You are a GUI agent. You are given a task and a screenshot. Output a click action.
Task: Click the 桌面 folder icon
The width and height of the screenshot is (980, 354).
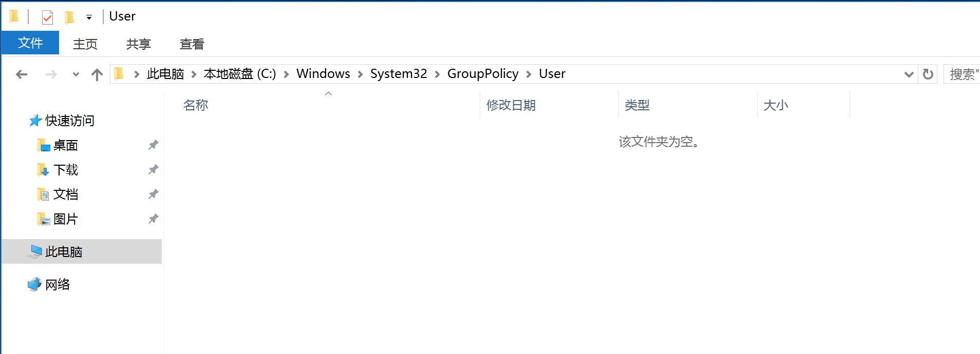click(x=44, y=145)
